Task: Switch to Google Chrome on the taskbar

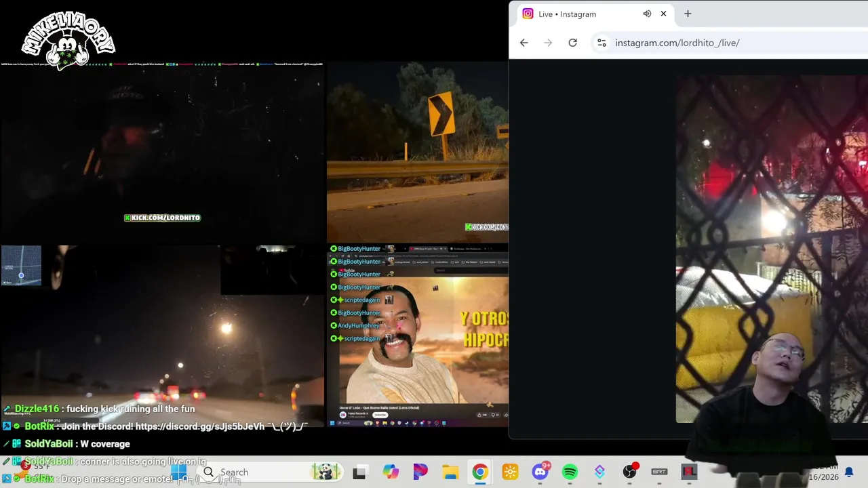Action: [479, 472]
